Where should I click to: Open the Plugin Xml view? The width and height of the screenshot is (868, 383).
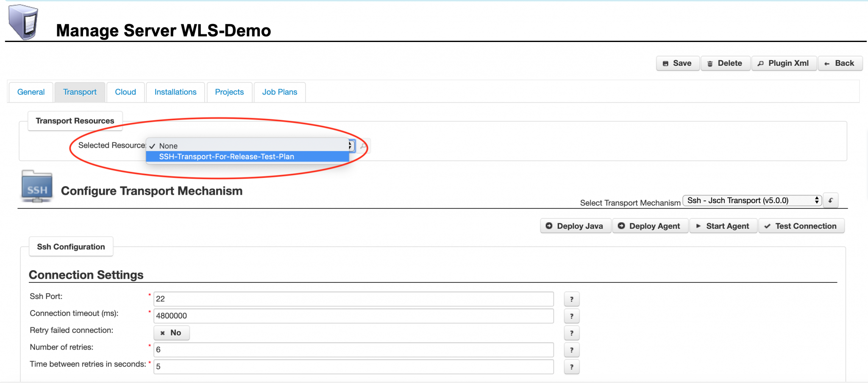[784, 63]
